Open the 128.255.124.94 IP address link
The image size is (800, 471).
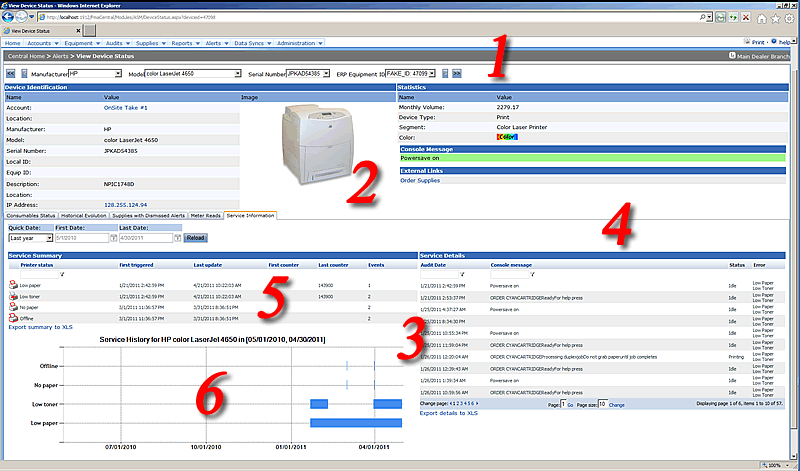pyautogui.click(x=126, y=205)
